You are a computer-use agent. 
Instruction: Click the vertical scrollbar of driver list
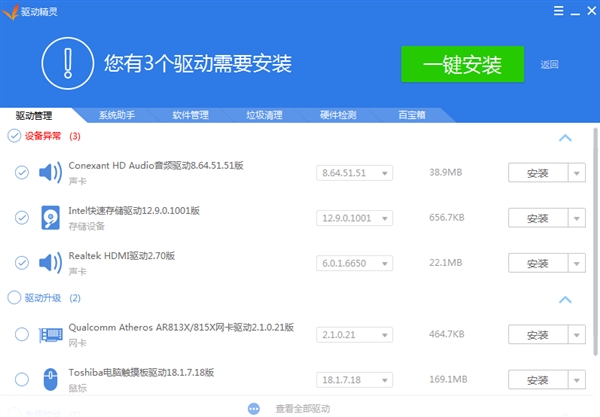click(595, 242)
